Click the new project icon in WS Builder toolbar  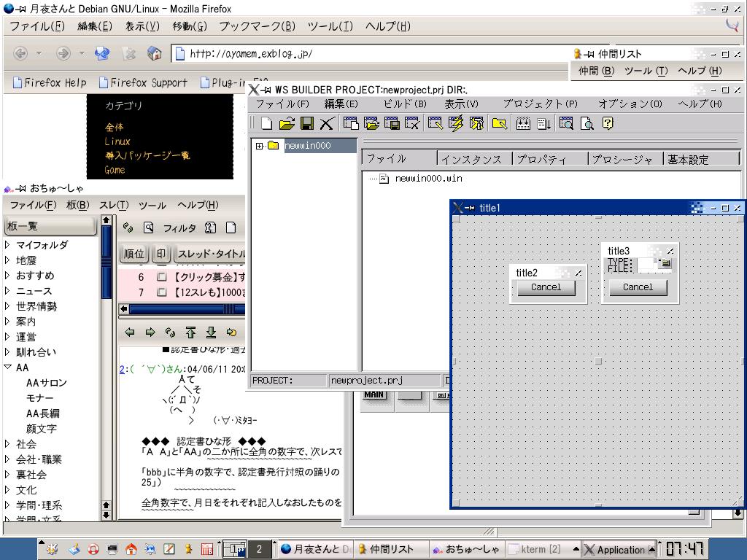pyautogui.click(x=267, y=124)
